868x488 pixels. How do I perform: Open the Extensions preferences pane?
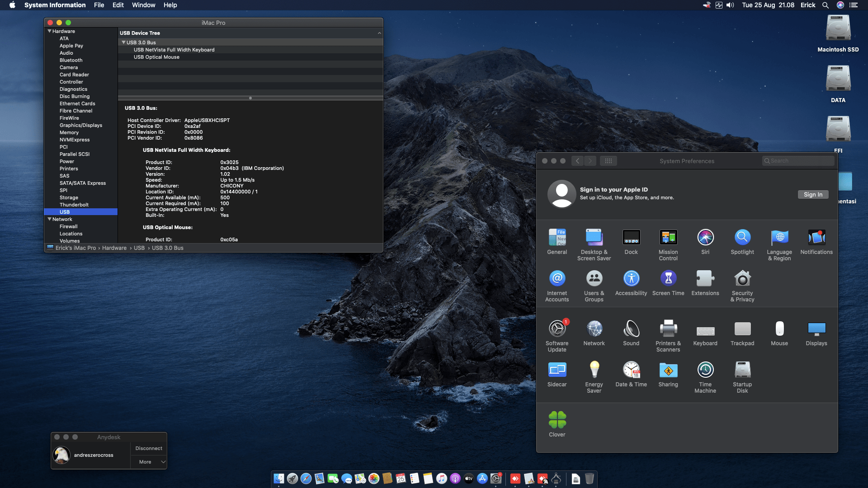(705, 283)
